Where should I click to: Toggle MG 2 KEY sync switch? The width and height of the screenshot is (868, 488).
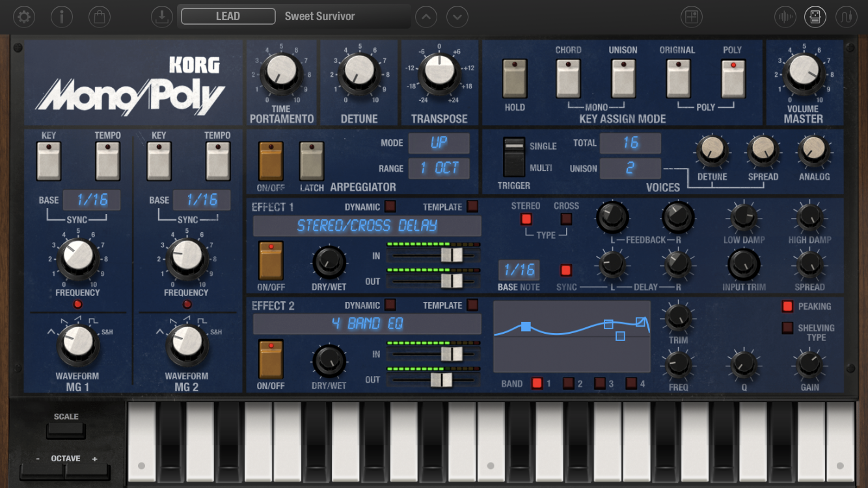pyautogui.click(x=159, y=161)
